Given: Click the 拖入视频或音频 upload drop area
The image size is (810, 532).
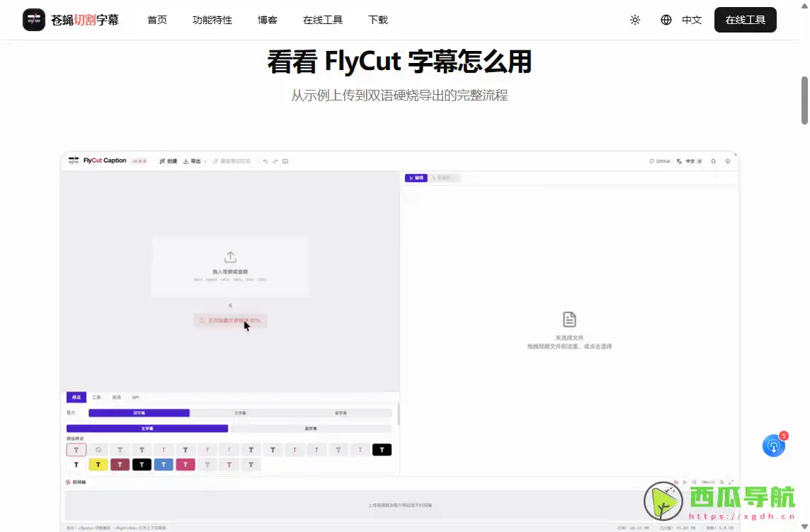Looking at the screenshot, I should point(230,266).
